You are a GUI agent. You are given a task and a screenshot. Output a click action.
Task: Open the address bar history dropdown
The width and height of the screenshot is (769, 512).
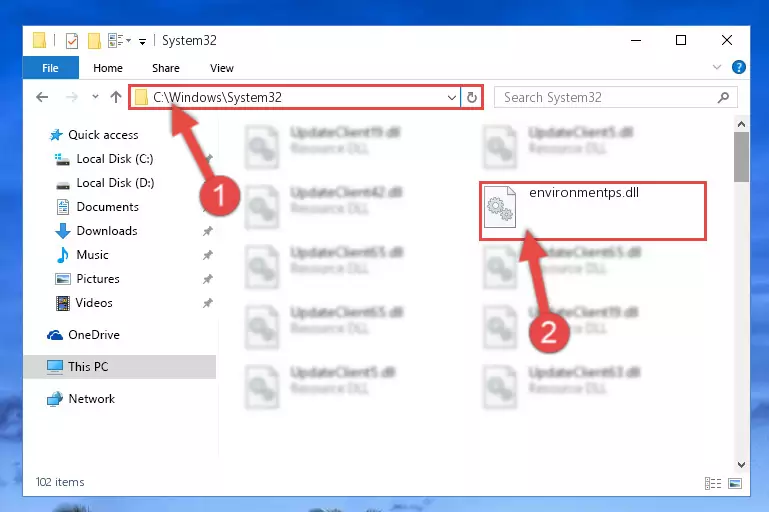click(452, 98)
